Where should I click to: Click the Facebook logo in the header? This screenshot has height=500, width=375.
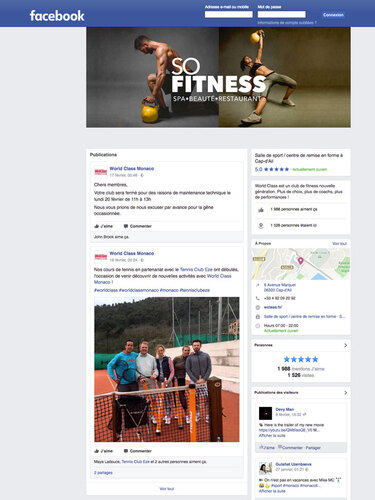pyautogui.click(x=57, y=16)
